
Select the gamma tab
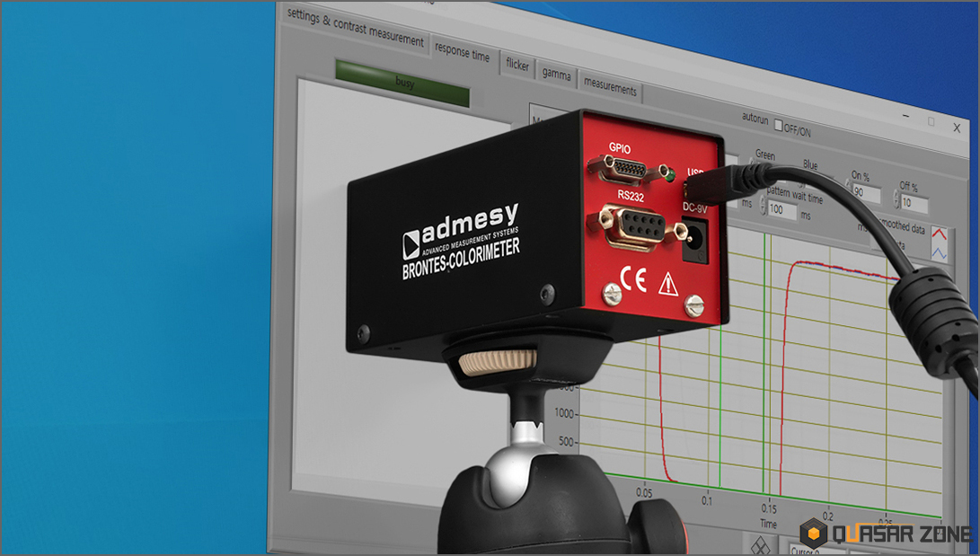click(556, 75)
